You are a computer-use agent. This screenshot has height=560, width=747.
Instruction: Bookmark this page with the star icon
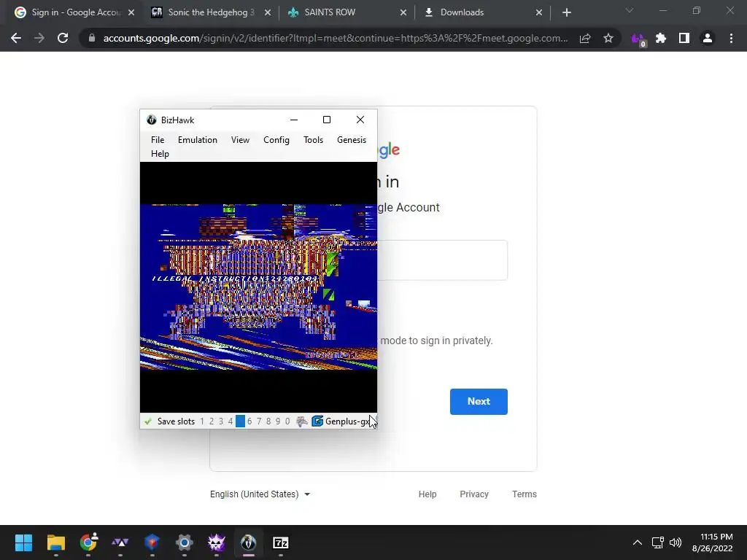608,38
